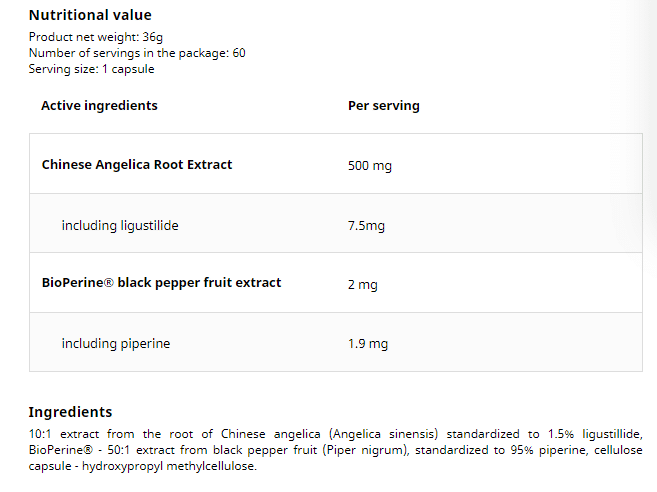The height and width of the screenshot is (492, 657).
Task: Select the "7.5mg" ligustilide amount
Action: 366,226
